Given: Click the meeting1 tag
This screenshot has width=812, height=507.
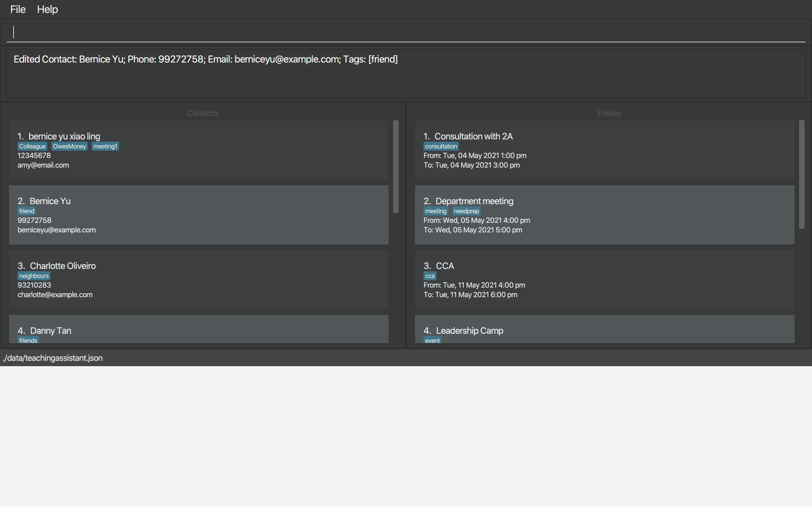Looking at the screenshot, I should 105,146.
